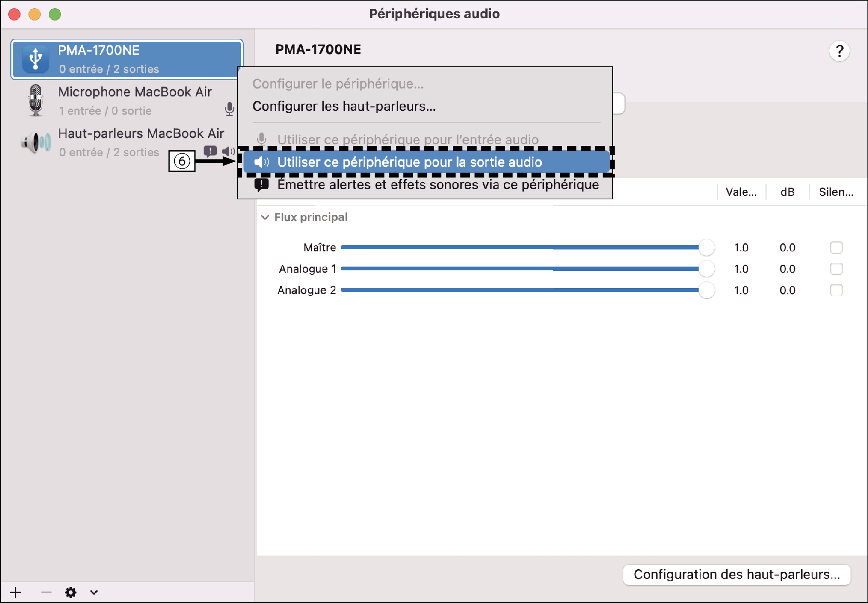Mute the Analogue 1 channel
Screen dimensions: 868x603
point(836,269)
